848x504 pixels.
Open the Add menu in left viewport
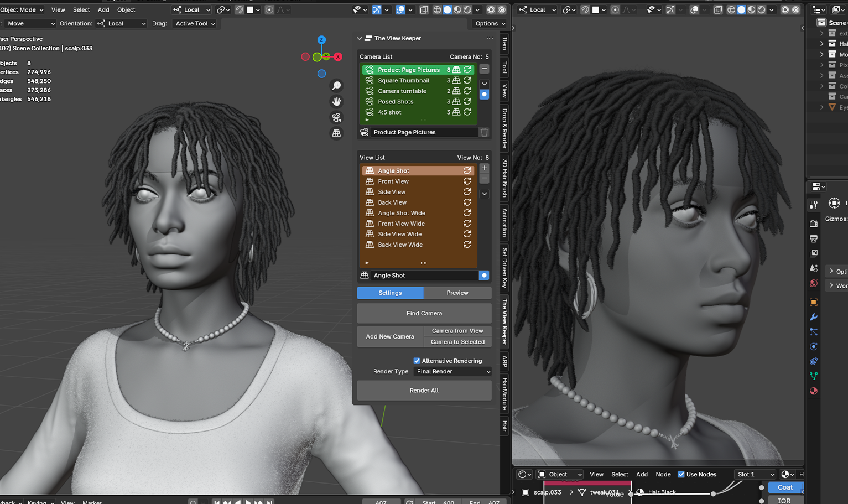(x=103, y=9)
